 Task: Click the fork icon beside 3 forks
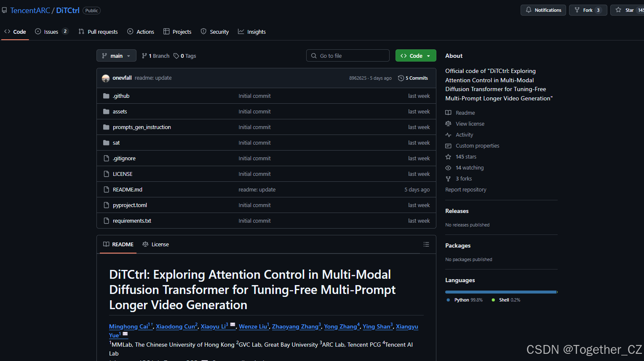[448, 178]
